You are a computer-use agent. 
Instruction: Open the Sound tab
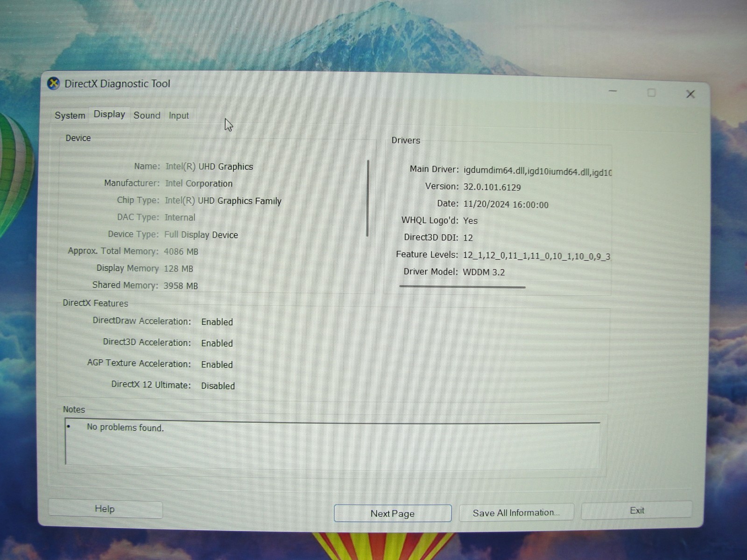tap(147, 115)
